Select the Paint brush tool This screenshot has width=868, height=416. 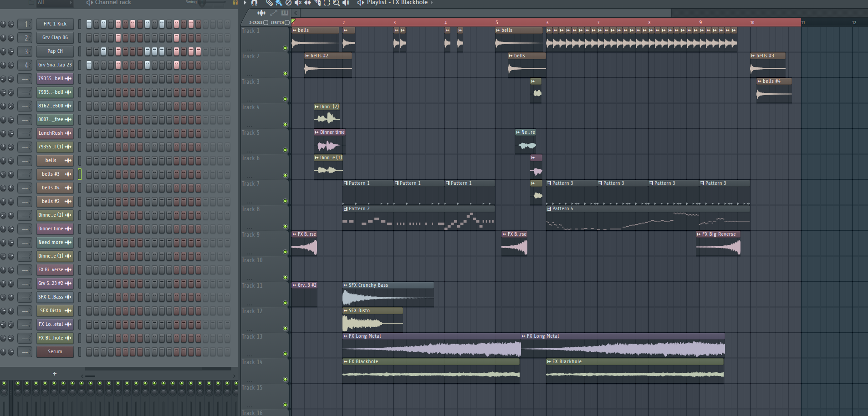pyautogui.click(x=279, y=3)
